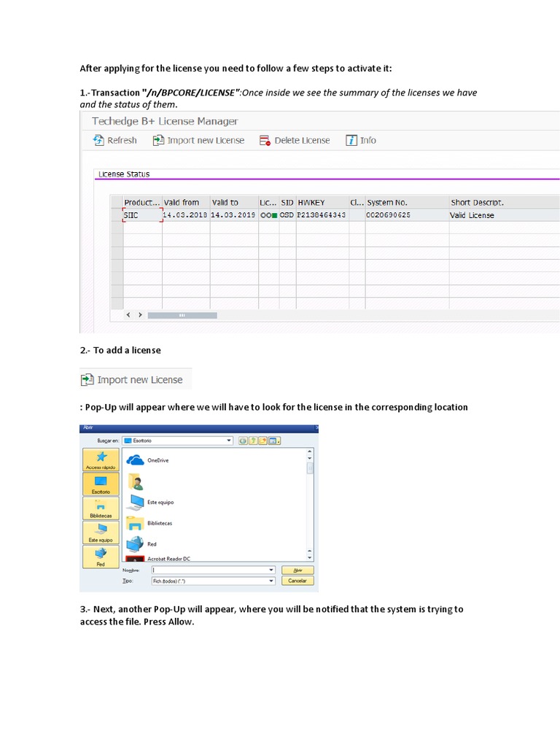Click the P2138464343 hardware key cell
This screenshot has width=560, height=747.
click(x=322, y=215)
